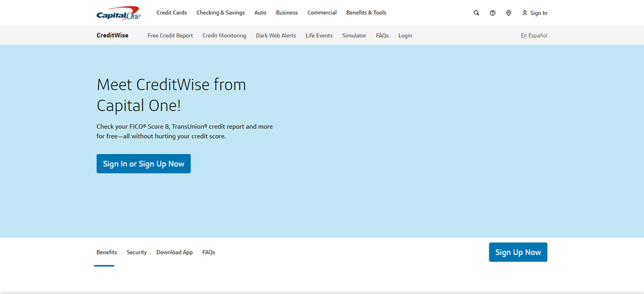This screenshot has height=294, width=644.
Task: Click the Meet CreditWise from Capital One heading
Action: coord(171,95)
